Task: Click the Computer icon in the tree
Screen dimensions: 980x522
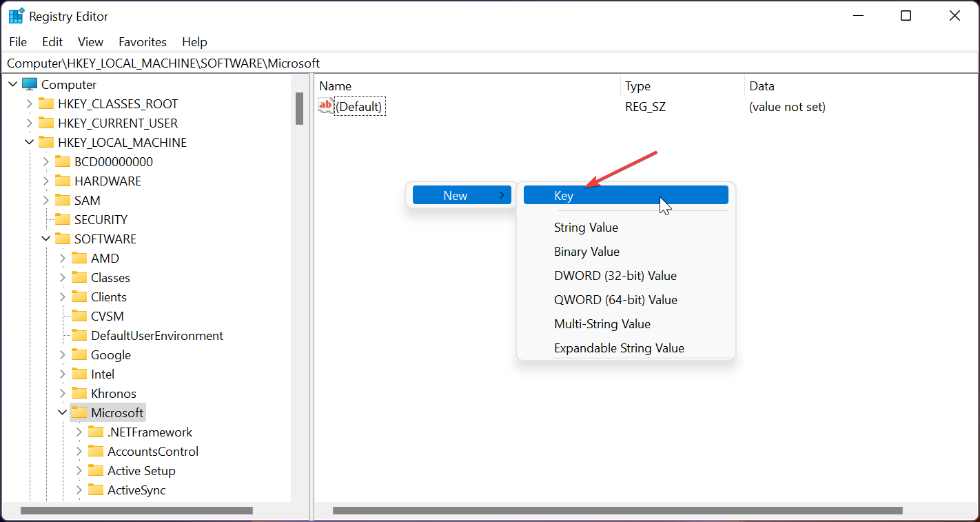Action: pos(30,84)
